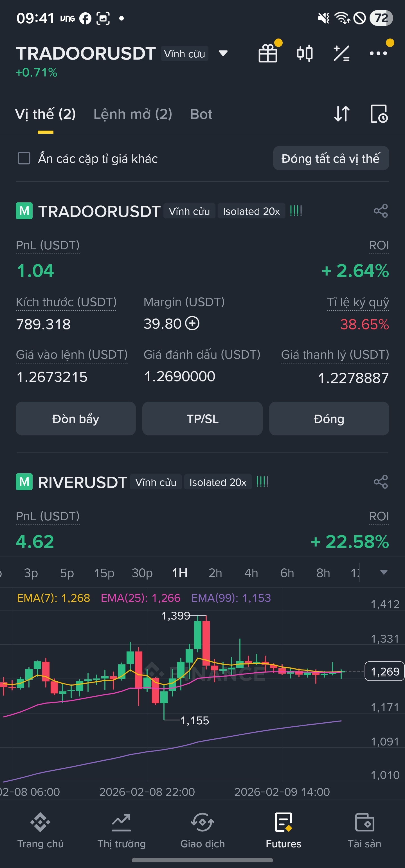Tap the ROI label on TRADOORUSDT

tap(379, 245)
